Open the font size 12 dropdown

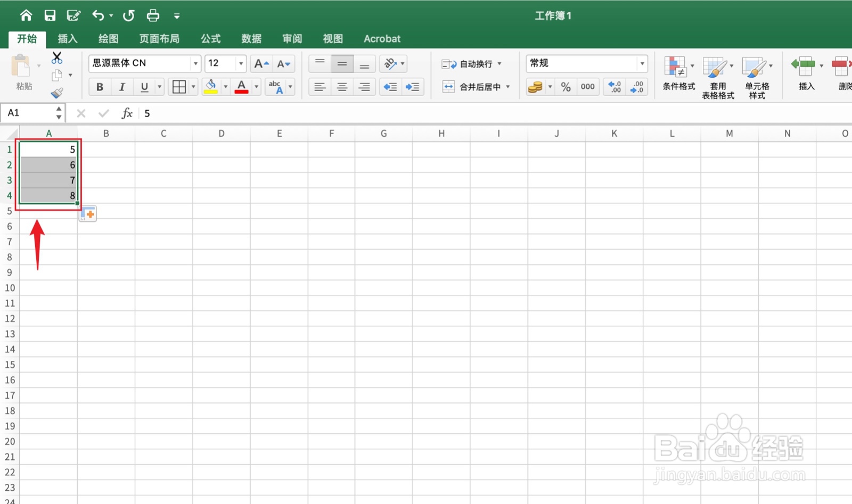[x=241, y=63]
